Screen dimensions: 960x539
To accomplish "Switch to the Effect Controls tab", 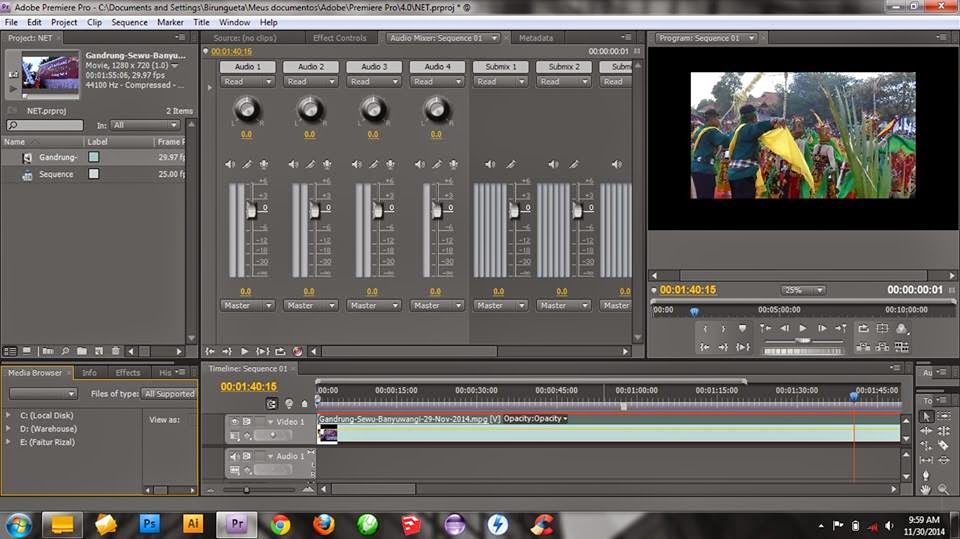I will click(x=340, y=38).
